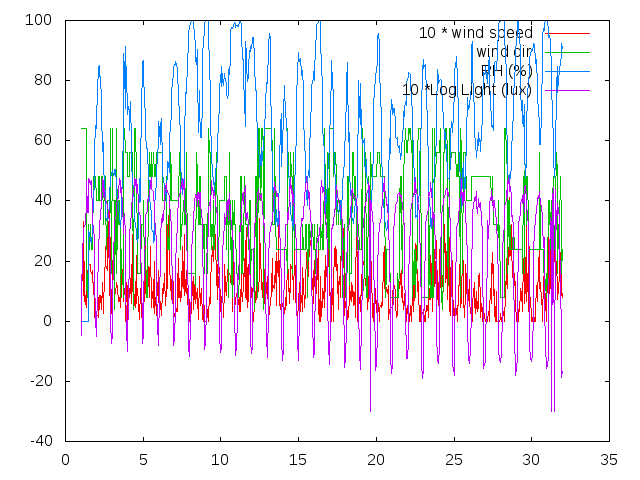Click the magenta Log Light legend line sample
Image resolution: width=640 pixels, height=480 pixels.
[x=567, y=90]
